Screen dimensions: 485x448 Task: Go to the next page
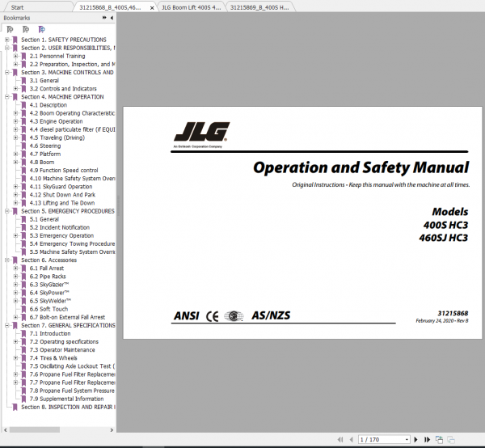pyautogui.click(x=415, y=439)
